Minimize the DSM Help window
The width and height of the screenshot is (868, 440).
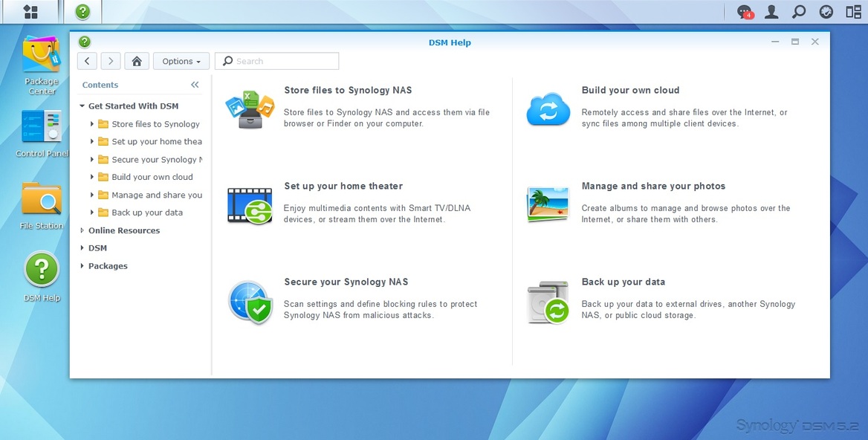point(775,42)
